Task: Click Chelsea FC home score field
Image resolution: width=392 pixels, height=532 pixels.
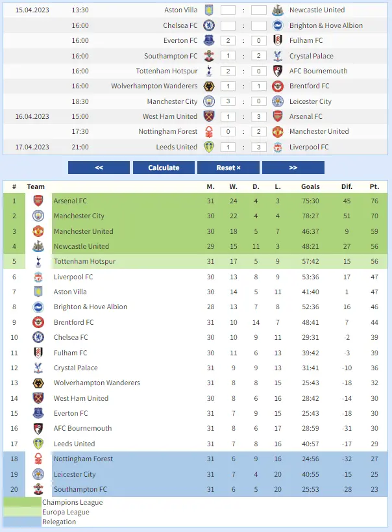Action: [228, 25]
